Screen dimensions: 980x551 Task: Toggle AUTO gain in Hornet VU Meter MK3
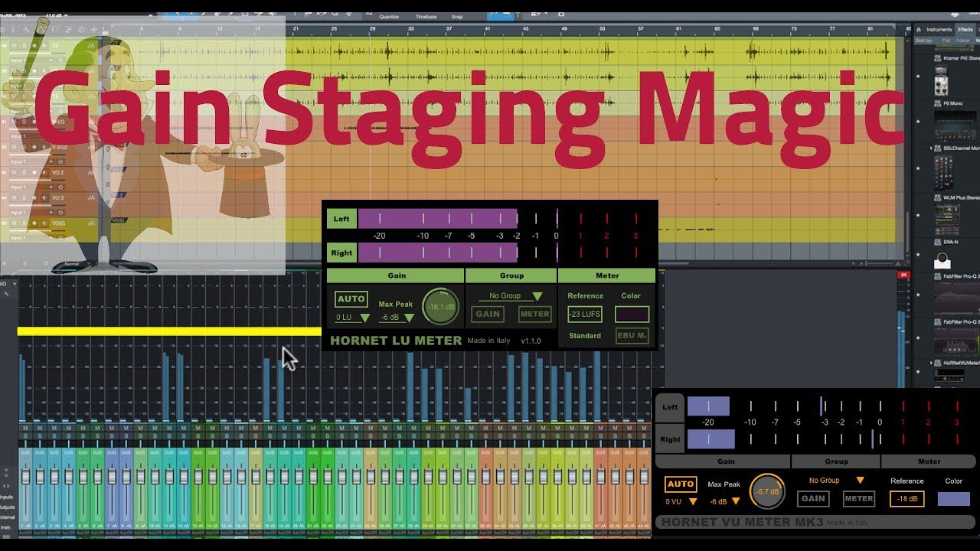[x=680, y=484]
